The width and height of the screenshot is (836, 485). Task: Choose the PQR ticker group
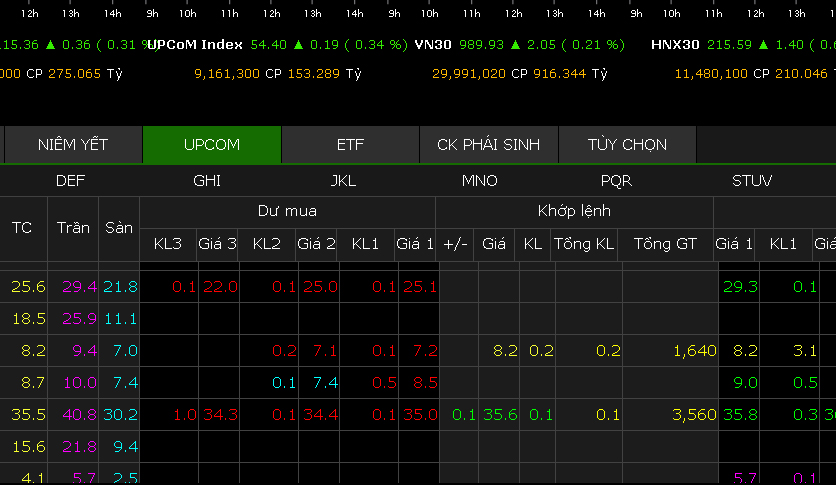[616, 181]
